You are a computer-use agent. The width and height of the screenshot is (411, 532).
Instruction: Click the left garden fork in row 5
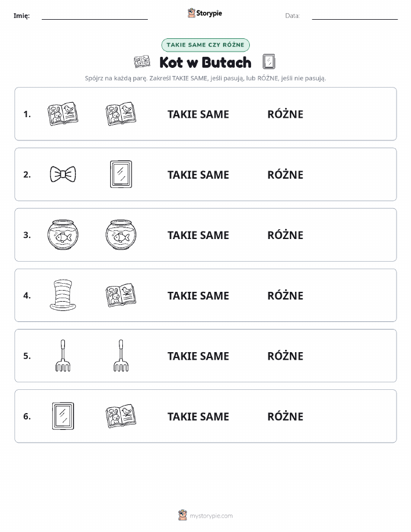63,355
